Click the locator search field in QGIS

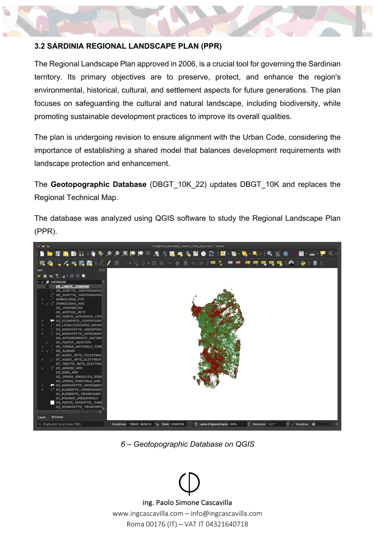pos(70,424)
